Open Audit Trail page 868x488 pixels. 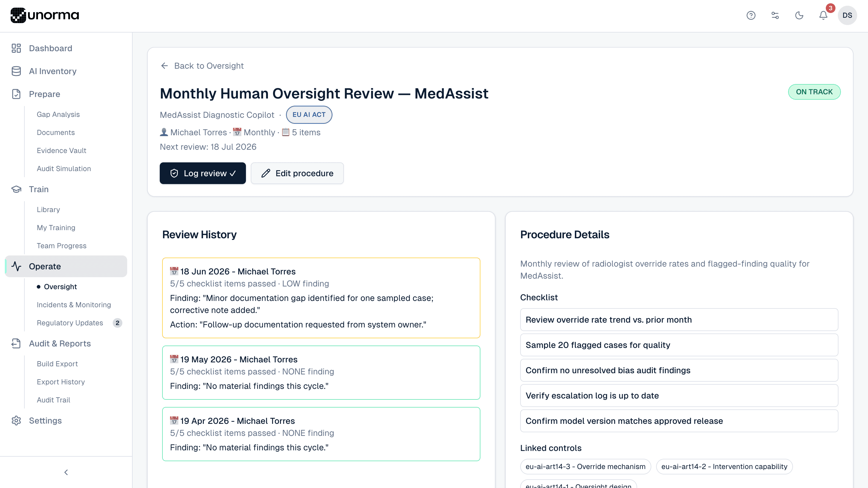[53, 400]
